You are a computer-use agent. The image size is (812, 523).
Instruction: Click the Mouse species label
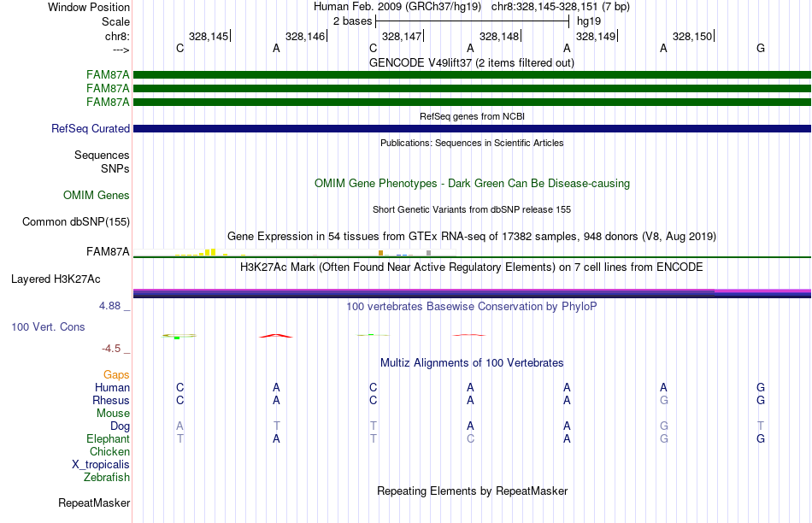[x=113, y=414]
